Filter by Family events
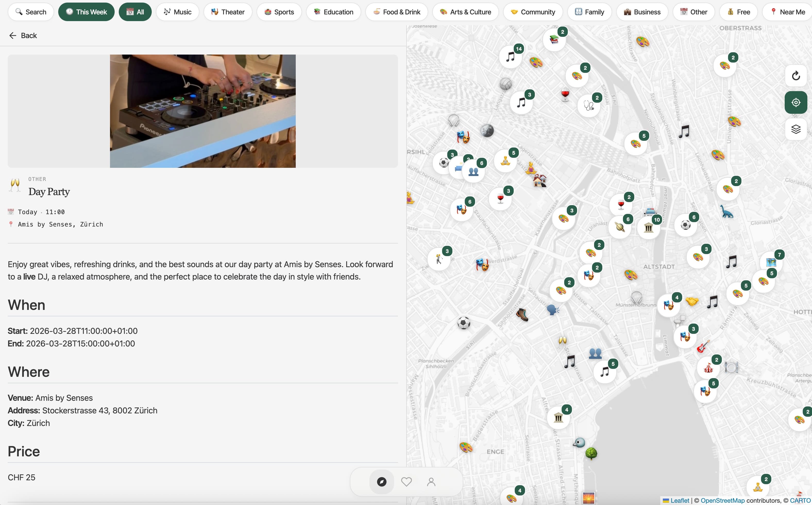The image size is (812, 505). [590, 12]
